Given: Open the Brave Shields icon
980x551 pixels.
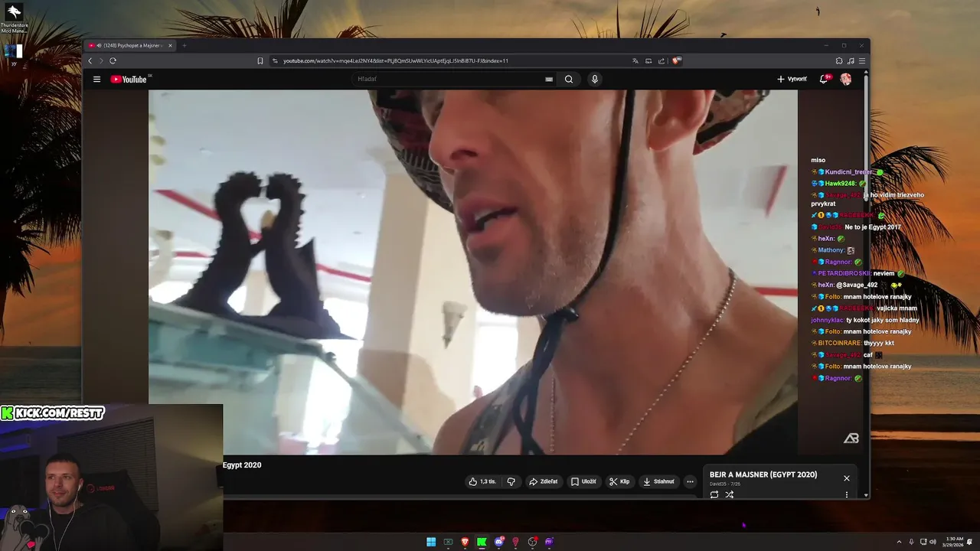Looking at the screenshot, I should tap(677, 60).
